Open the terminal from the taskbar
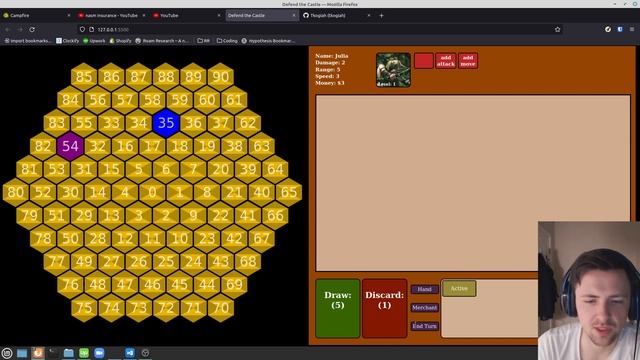The image size is (640, 360). pos(53,353)
